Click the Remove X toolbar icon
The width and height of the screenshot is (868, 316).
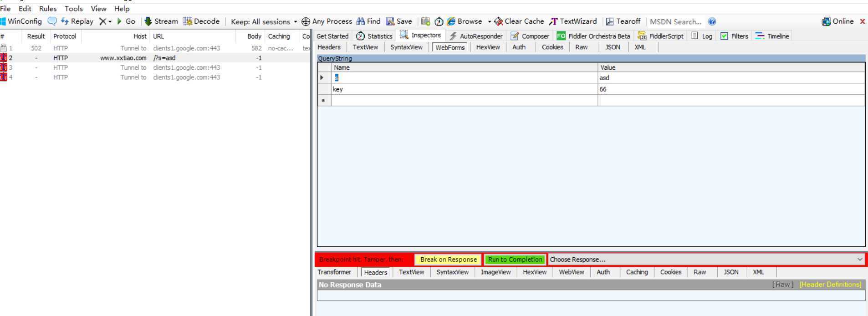(x=102, y=21)
